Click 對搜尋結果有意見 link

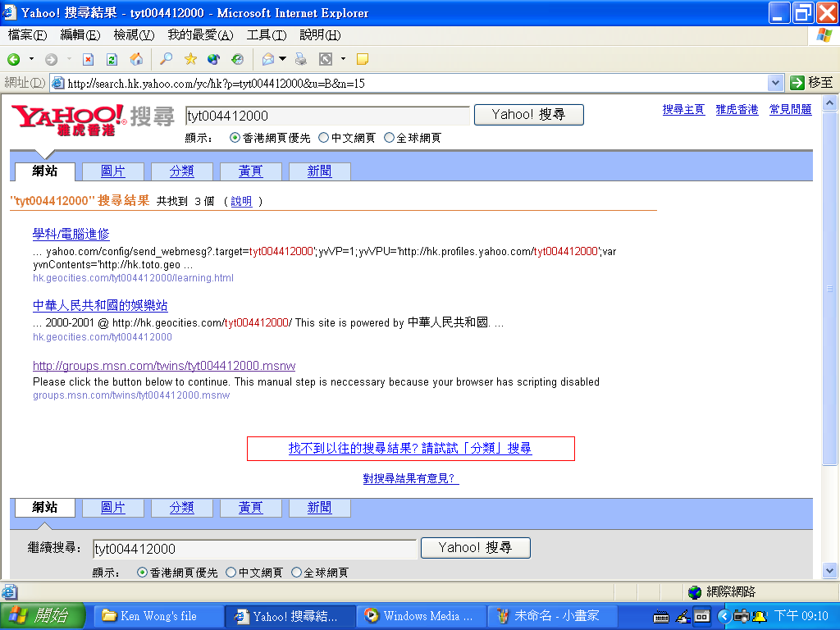click(x=411, y=478)
